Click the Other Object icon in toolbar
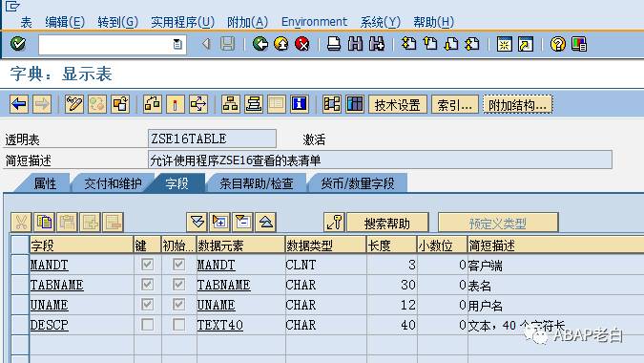The width and height of the screenshot is (644, 363). pos(120,104)
